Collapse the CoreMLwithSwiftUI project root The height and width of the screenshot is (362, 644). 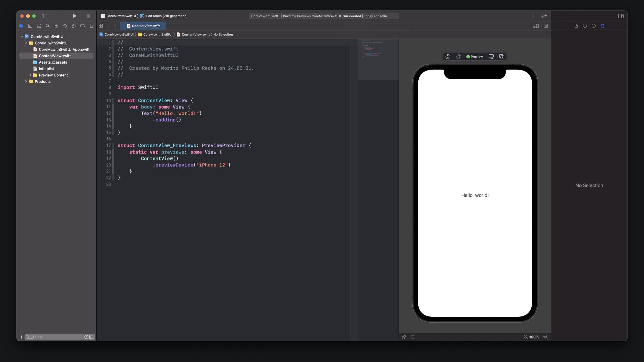22,36
